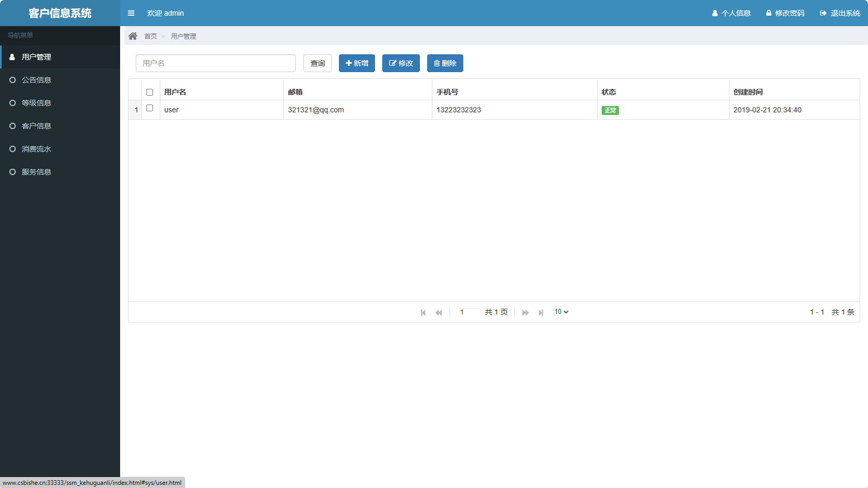The width and height of the screenshot is (868, 488).
Task: Check the checkbox for the user row
Action: tap(150, 108)
